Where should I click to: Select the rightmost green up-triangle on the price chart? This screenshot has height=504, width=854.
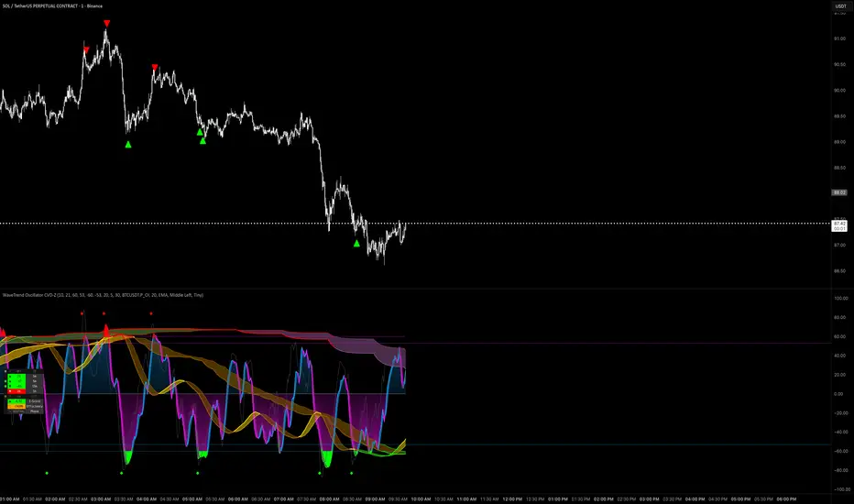(357, 244)
